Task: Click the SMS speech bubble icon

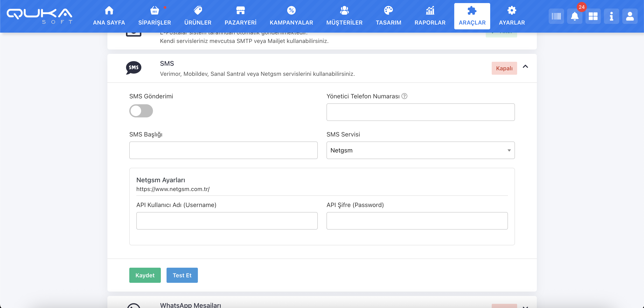Action: click(133, 68)
